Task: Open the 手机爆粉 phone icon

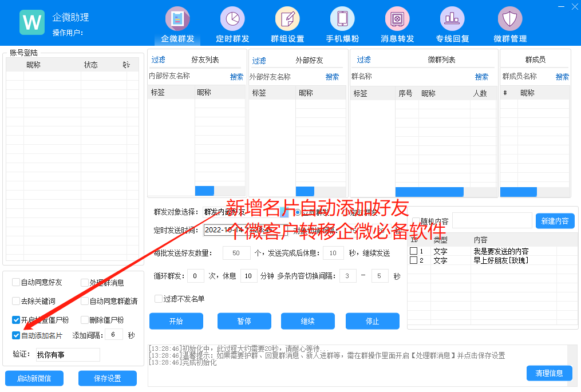Action: (x=342, y=19)
